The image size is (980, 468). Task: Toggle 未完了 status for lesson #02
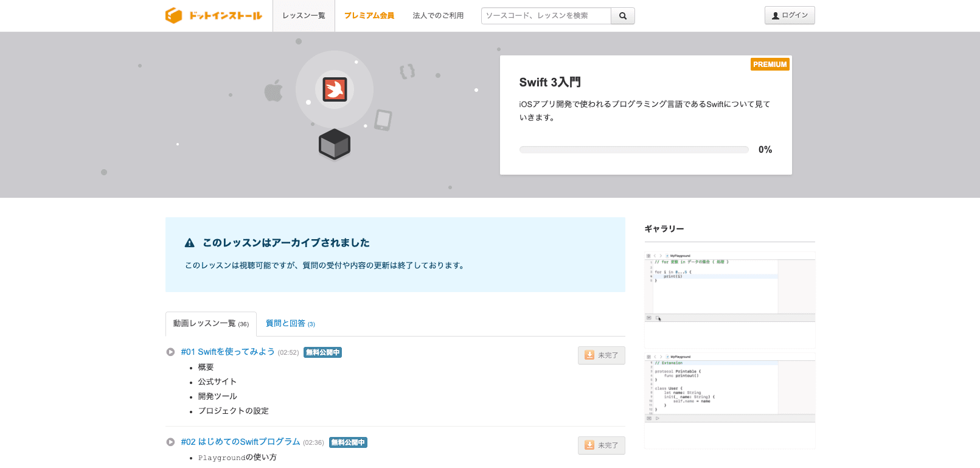coord(601,445)
